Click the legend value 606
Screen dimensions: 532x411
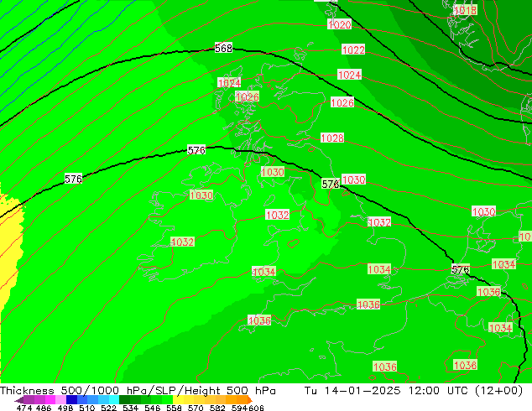coord(255,408)
